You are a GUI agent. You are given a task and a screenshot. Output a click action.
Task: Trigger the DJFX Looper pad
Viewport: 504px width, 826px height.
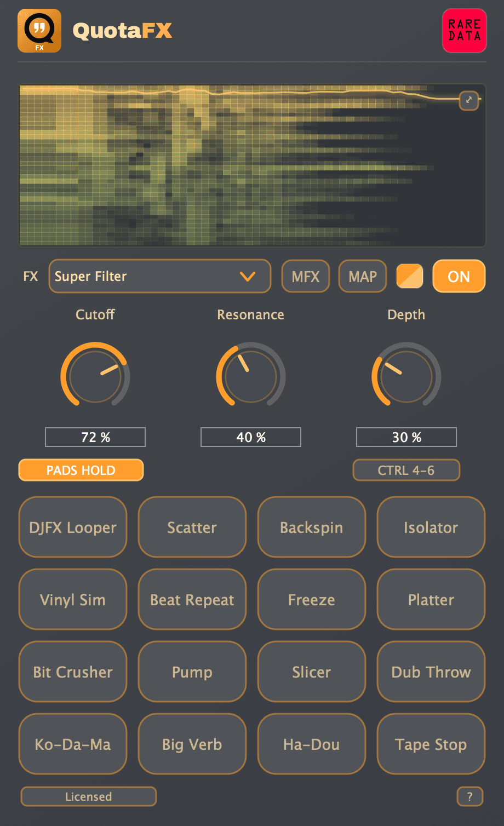(73, 527)
